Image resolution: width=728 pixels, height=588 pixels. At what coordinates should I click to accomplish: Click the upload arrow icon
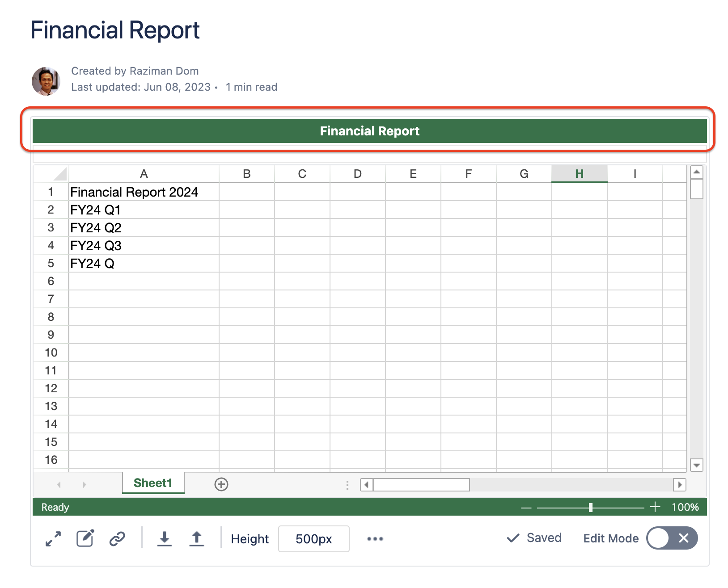(x=197, y=538)
